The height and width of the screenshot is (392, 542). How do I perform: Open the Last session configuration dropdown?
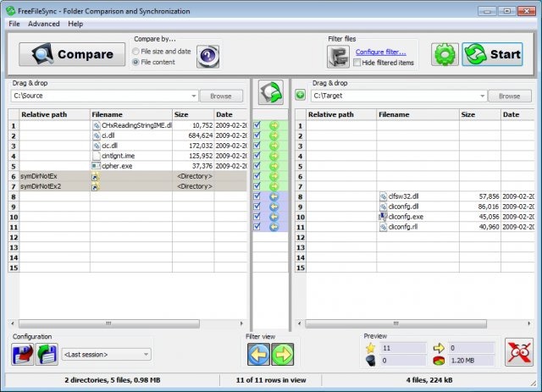point(147,355)
